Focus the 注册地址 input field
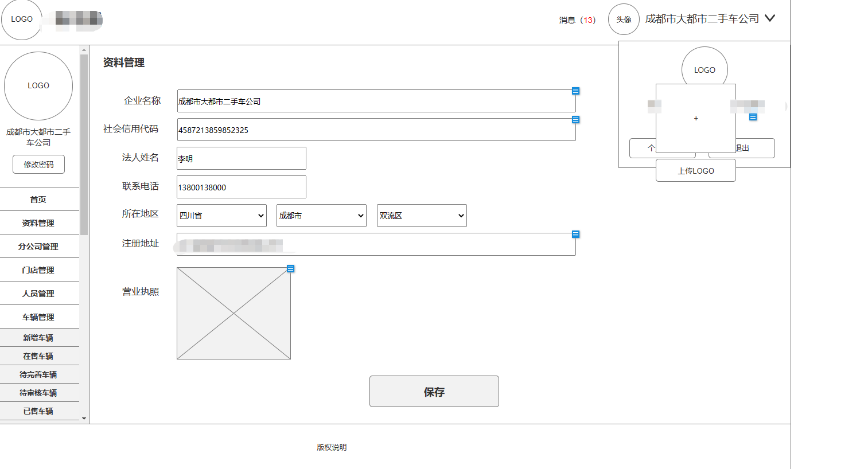This screenshot has width=868, height=469. 376,244
